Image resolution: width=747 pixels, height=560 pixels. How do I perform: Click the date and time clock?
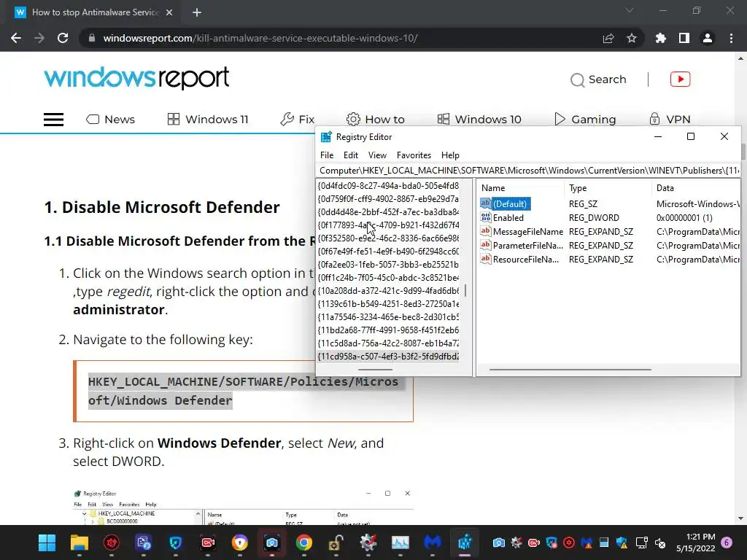695,542
